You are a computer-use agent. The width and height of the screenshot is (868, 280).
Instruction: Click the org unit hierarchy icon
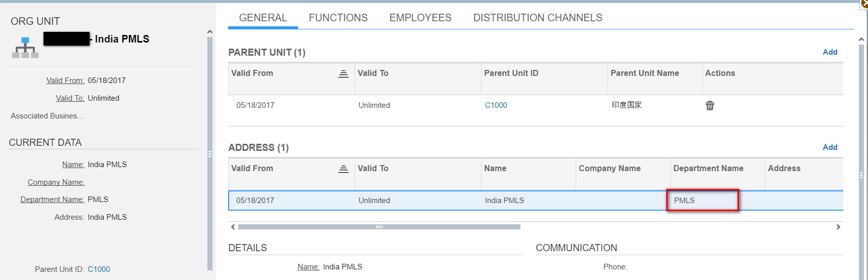click(25, 48)
